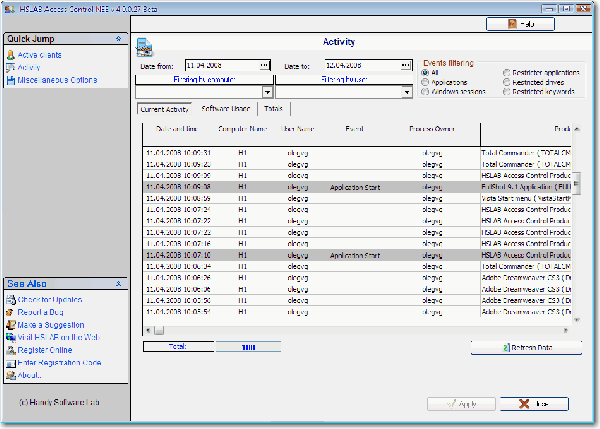Click the Refresh Data button

tap(526, 347)
